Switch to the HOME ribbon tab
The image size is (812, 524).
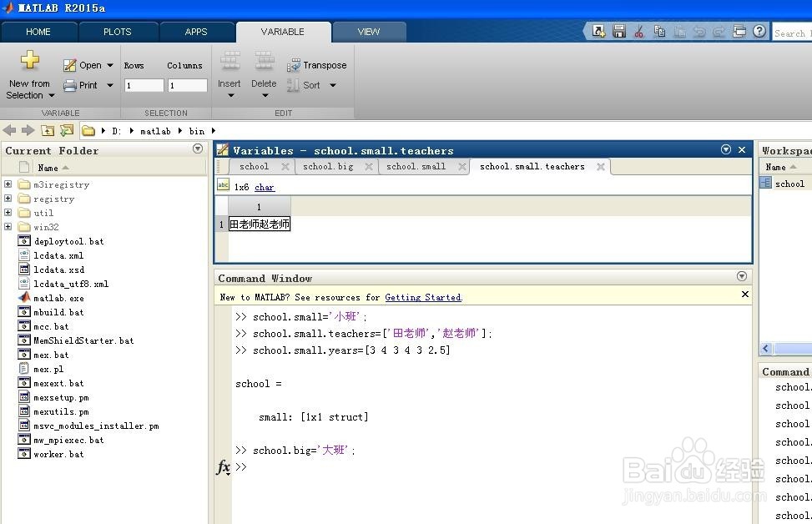[38, 32]
